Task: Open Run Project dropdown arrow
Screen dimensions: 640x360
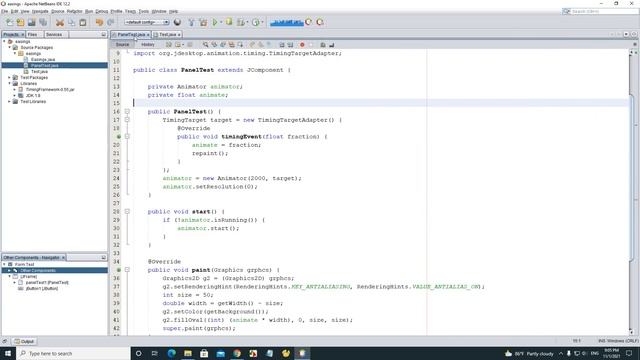Action: [x=221, y=22]
